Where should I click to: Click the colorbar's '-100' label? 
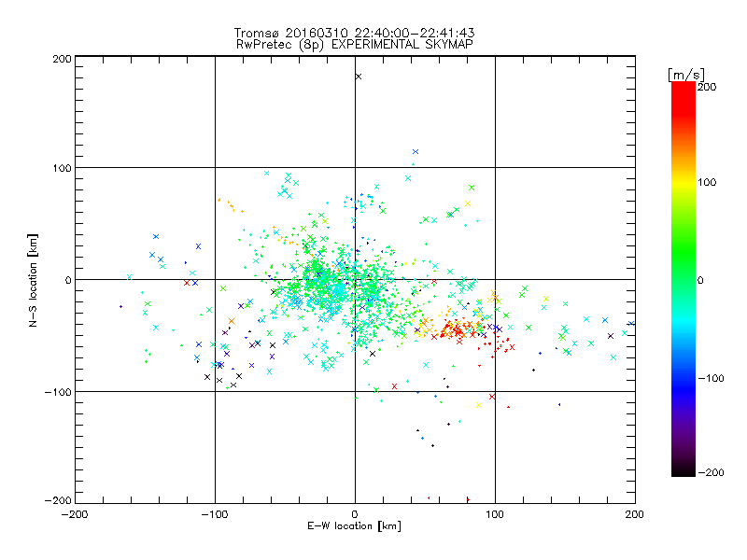[711, 378]
